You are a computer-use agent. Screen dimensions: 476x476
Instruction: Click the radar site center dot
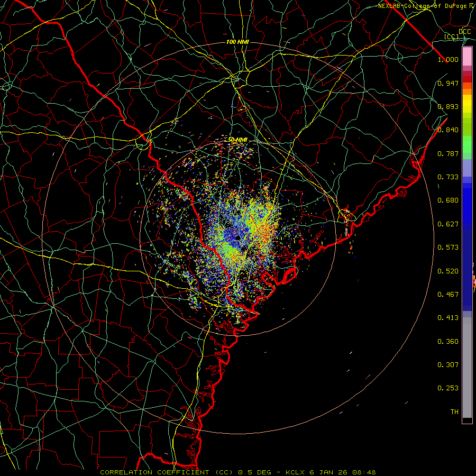[x=238, y=237]
